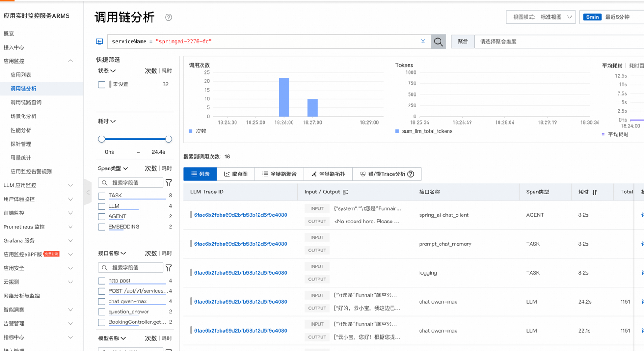Click the question mark on 错/慢Trace分析 tab
This screenshot has width=644, height=351.
tap(411, 174)
